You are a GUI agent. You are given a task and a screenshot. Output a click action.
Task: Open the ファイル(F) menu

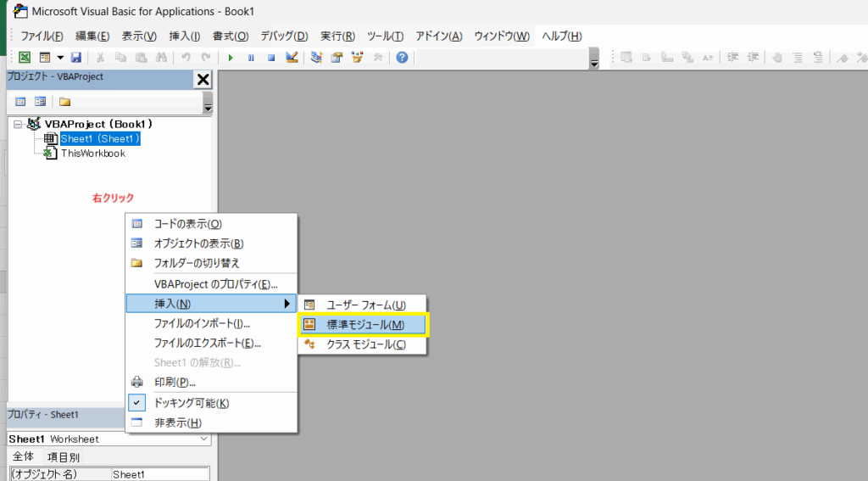[42, 36]
